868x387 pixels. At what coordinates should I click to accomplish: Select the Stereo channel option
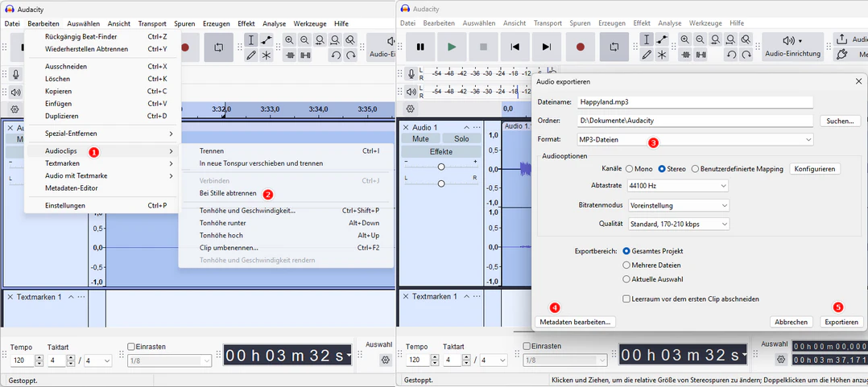click(661, 169)
